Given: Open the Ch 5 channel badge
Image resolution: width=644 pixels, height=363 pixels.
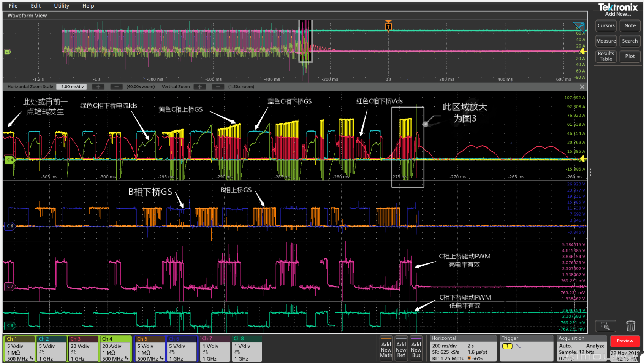Looking at the screenshot, I should tap(150, 349).
